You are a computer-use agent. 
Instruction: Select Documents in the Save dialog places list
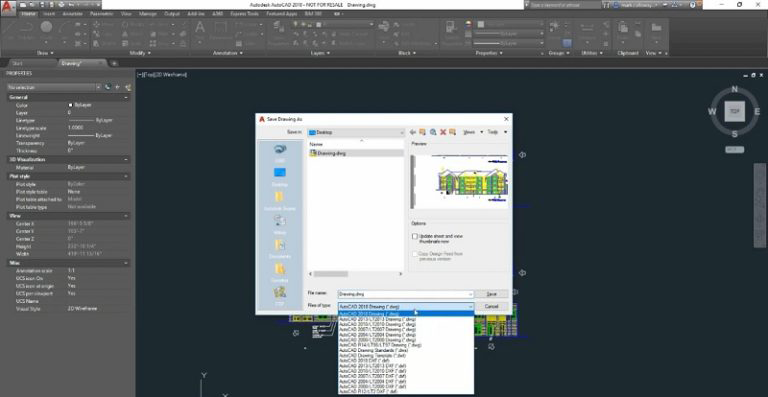click(x=280, y=249)
